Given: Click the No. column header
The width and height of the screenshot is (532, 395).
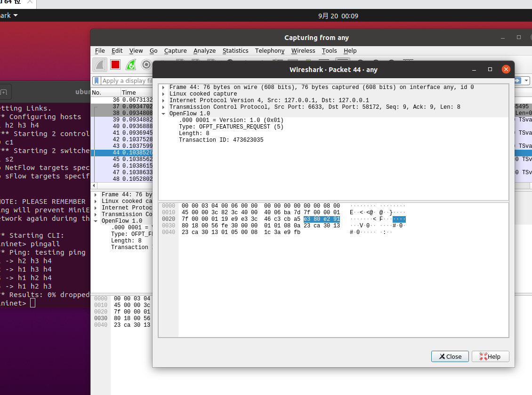Looking at the screenshot, I should pos(105,92).
